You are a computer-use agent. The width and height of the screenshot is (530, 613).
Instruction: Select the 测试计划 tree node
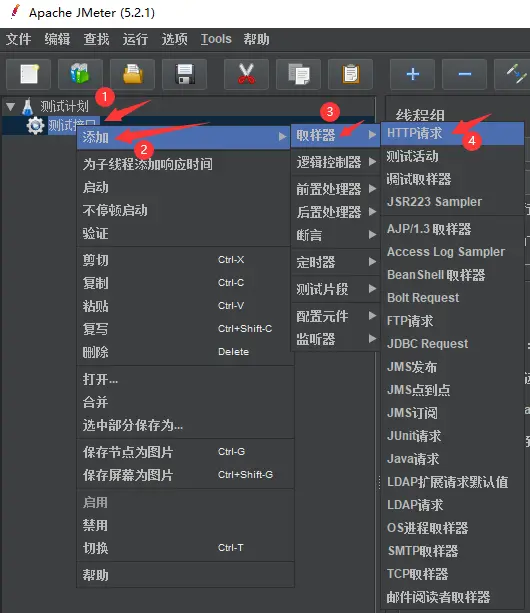tap(64, 106)
